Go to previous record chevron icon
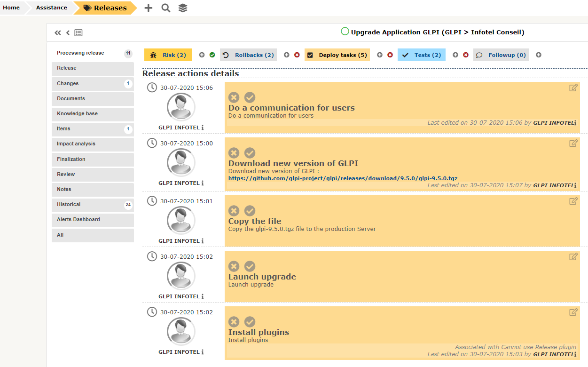The width and height of the screenshot is (588, 367). pos(68,32)
